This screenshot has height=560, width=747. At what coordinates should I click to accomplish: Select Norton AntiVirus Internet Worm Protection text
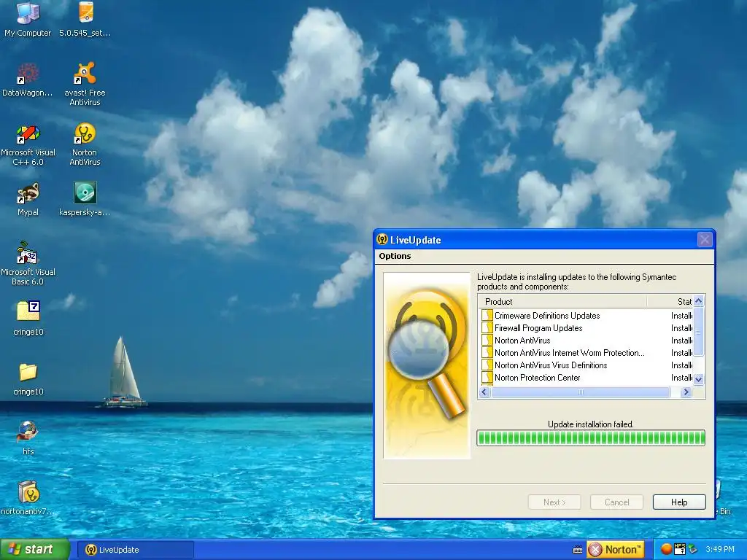[569, 352]
